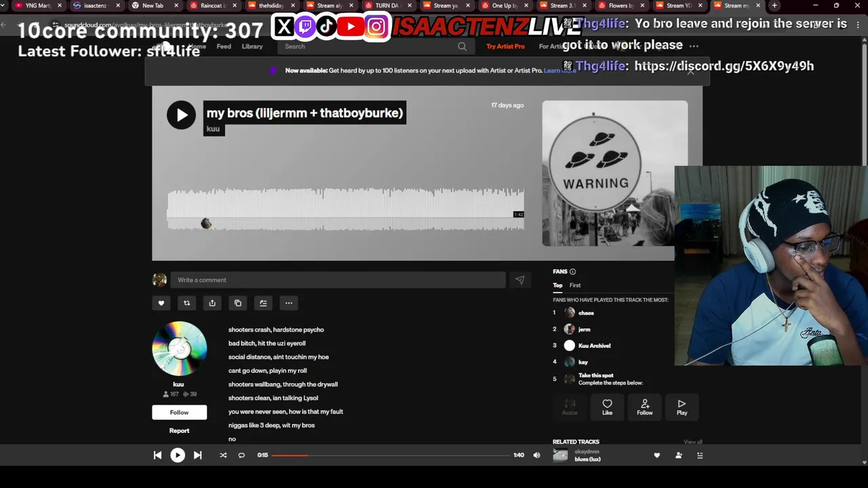
Task: Follow the now-playing artist via the player bar person icon
Action: (x=678, y=455)
